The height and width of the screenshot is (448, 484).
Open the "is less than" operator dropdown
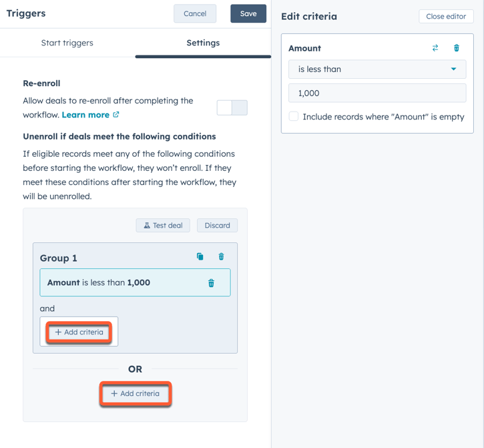point(377,69)
